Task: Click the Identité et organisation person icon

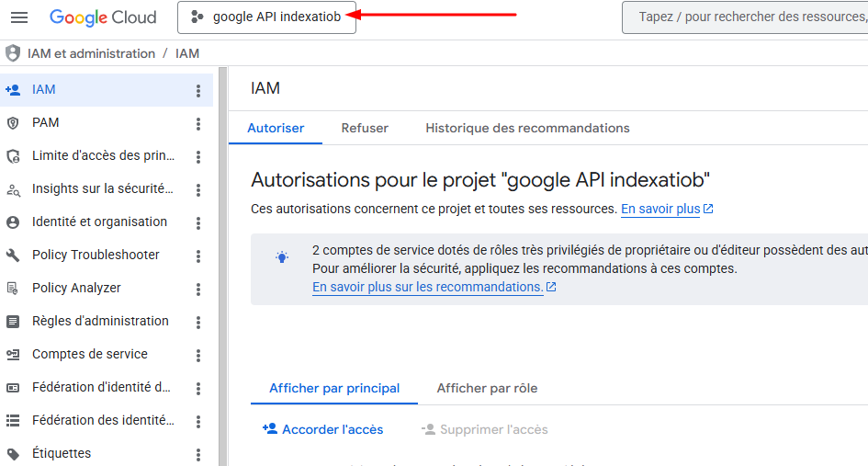Action: pyautogui.click(x=13, y=222)
